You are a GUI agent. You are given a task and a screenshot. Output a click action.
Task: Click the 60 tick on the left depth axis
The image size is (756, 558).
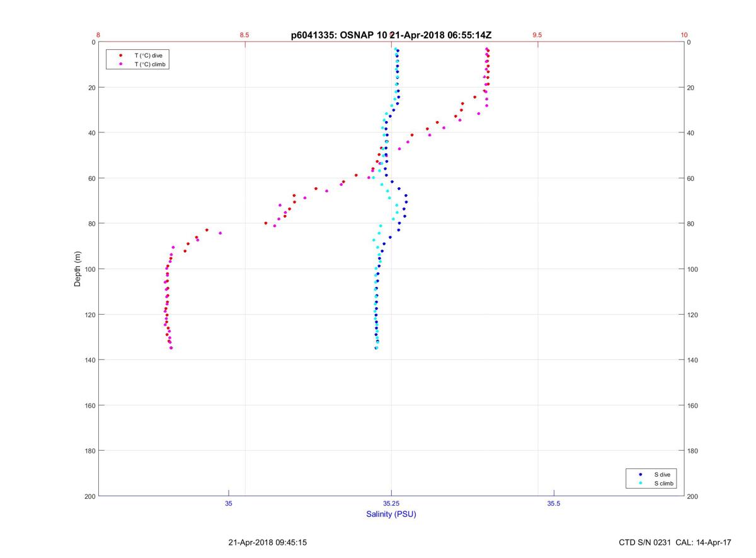click(x=91, y=178)
